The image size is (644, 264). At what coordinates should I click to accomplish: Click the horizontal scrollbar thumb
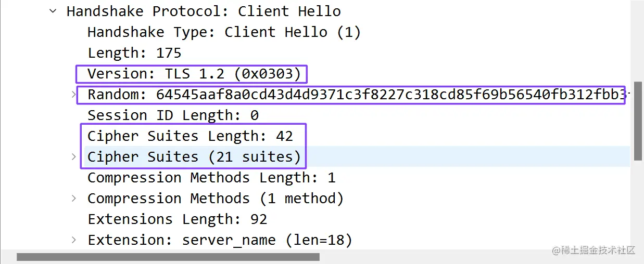pyautogui.click(x=168, y=257)
